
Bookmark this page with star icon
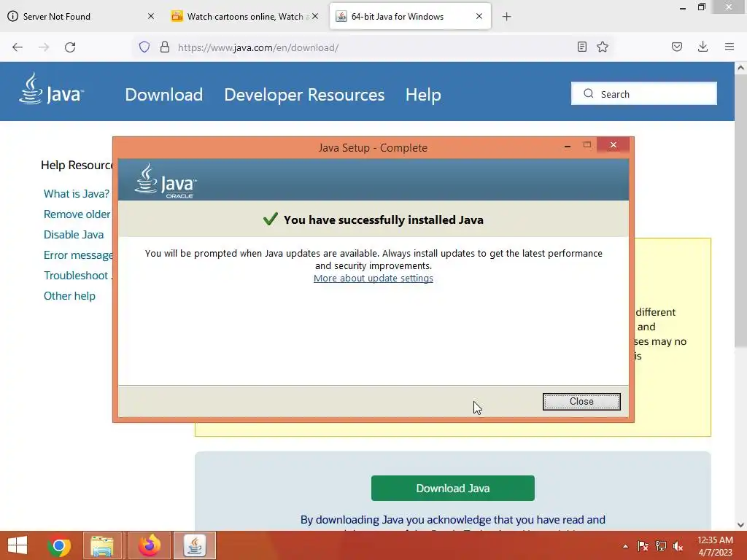click(x=603, y=47)
